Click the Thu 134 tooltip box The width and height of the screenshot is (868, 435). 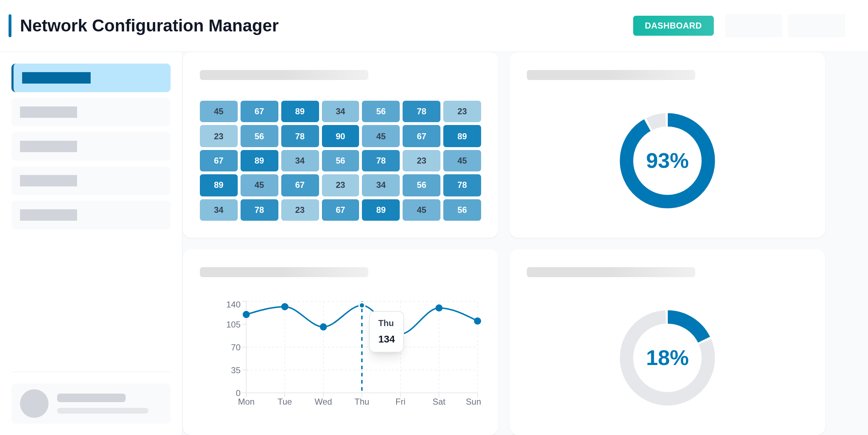(387, 332)
